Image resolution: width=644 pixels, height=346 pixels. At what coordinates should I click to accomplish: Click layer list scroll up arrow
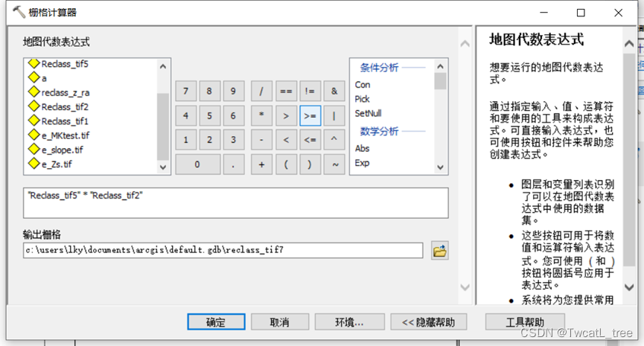pyautogui.click(x=163, y=66)
